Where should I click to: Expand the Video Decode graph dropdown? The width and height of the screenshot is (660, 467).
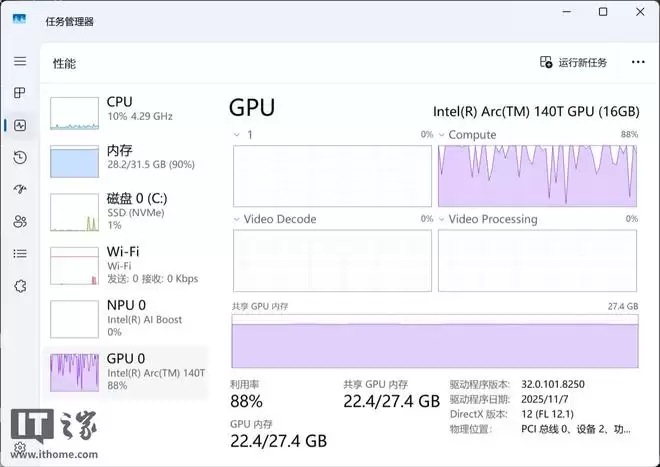click(237, 219)
